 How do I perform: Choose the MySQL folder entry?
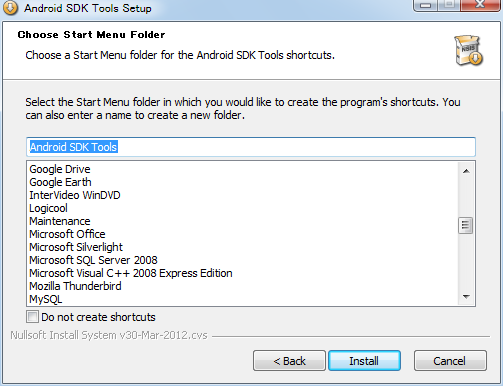tap(46, 299)
